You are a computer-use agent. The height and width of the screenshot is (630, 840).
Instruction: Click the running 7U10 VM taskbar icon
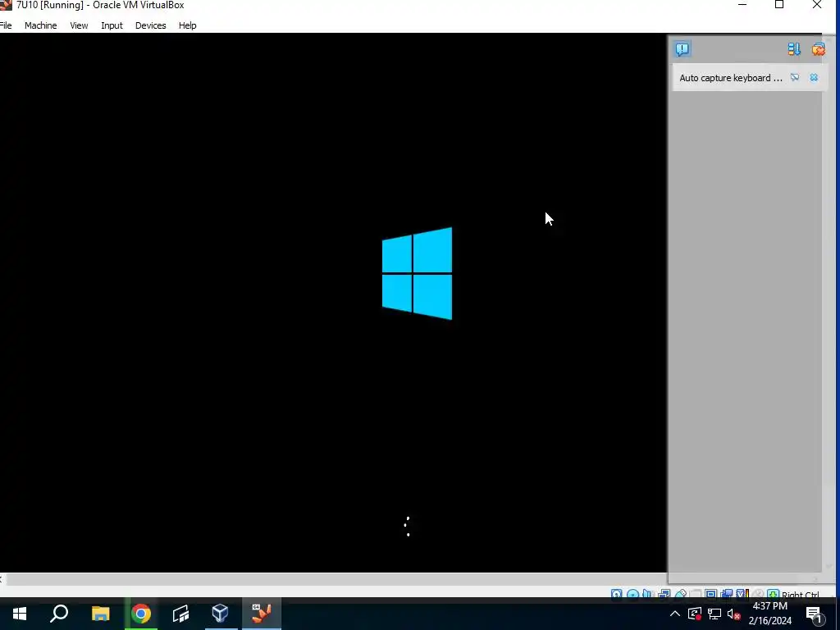(262, 614)
